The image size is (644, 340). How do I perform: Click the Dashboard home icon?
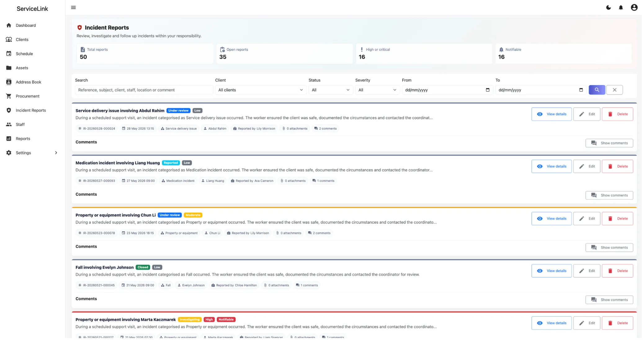point(9,25)
